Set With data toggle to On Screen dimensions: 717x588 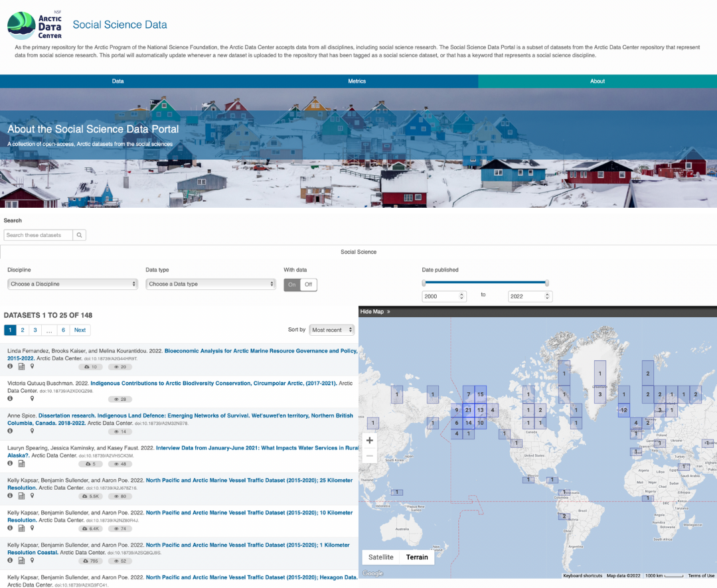292,285
